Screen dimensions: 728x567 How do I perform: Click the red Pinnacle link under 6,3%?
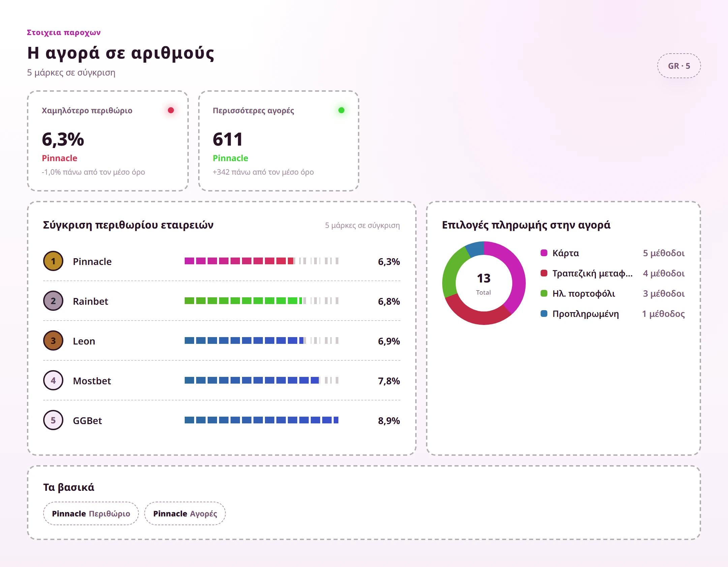tap(59, 158)
